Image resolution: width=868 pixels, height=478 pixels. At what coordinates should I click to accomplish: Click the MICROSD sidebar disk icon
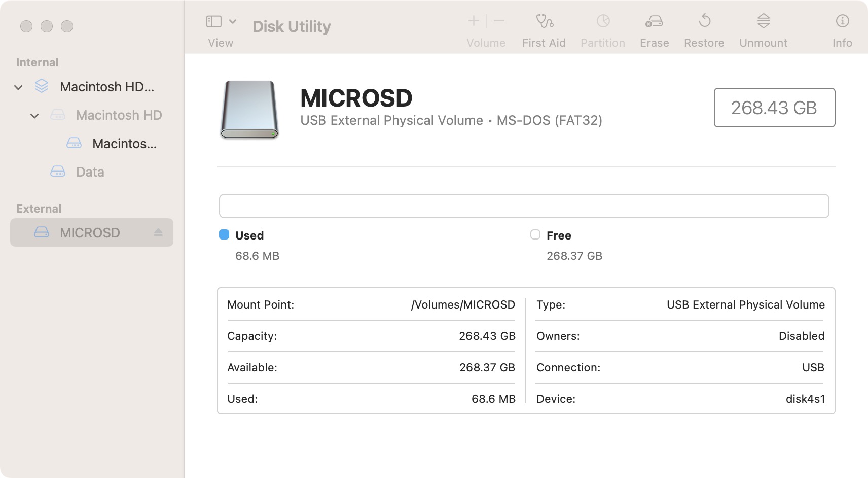tap(42, 232)
